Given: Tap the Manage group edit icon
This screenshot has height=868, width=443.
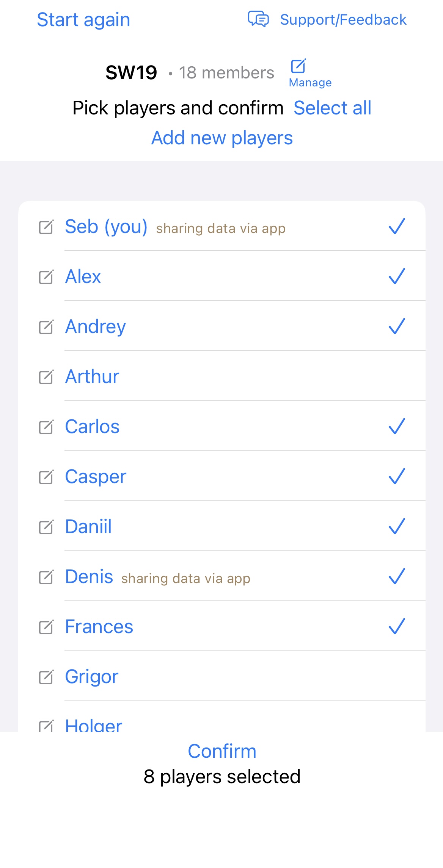Looking at the screenshot, I should coord(298,66).
